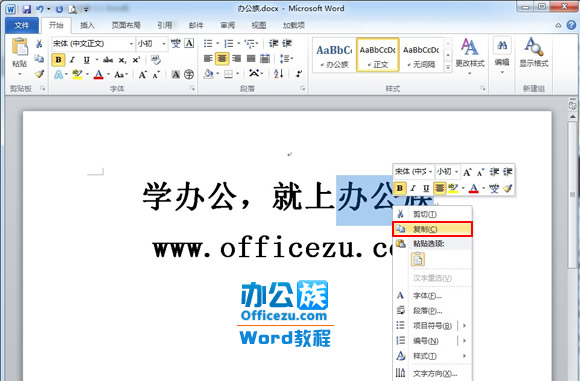Open Line Spacing dropdown in ribbon
580x381 pixels.
pos(285,59)
